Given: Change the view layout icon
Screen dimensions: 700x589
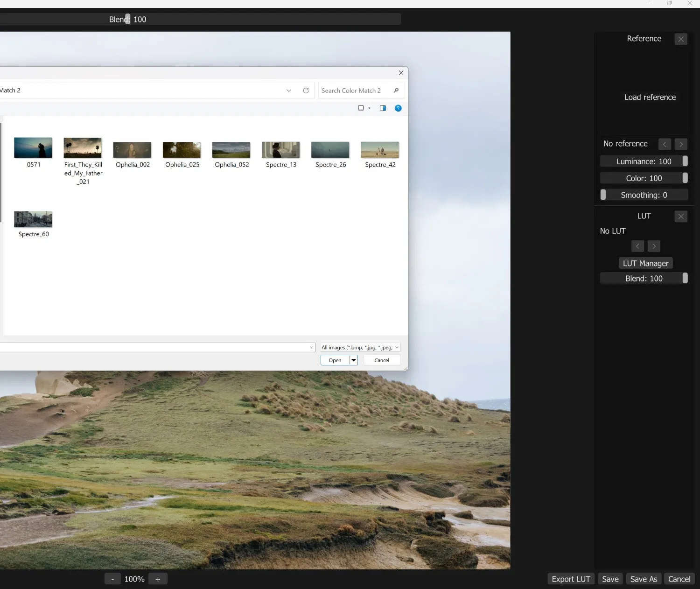Looking at the screenshot, I should [361, 108].
